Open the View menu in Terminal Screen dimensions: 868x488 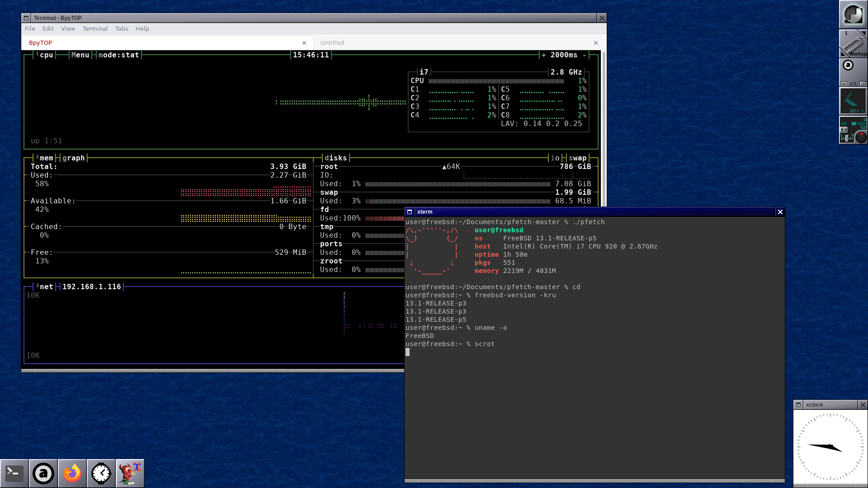pos(68,28)
